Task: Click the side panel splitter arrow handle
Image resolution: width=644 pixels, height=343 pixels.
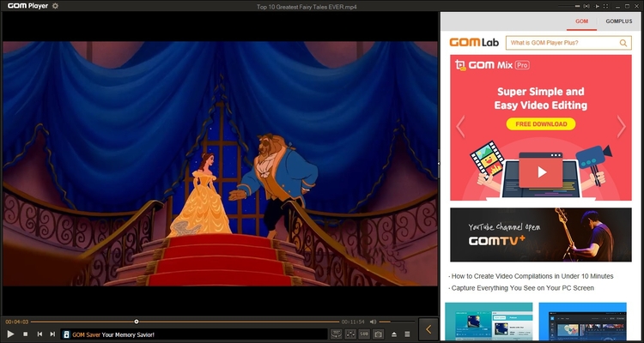Action: click(x=439, y=163)
